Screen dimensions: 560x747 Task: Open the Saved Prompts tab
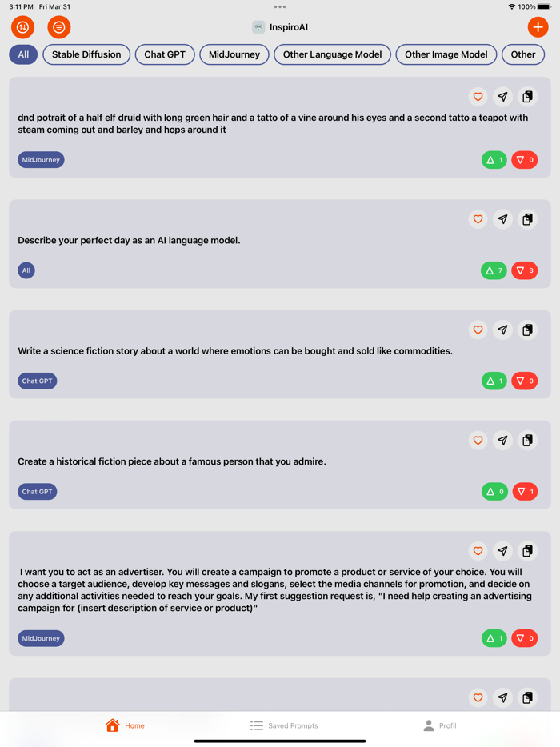[x=284, y=725]
